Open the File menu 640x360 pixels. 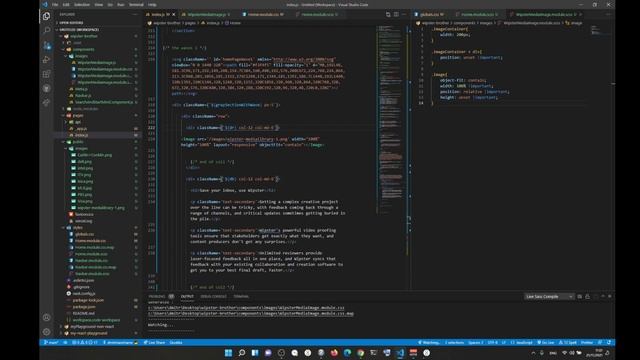pos(55,4)
